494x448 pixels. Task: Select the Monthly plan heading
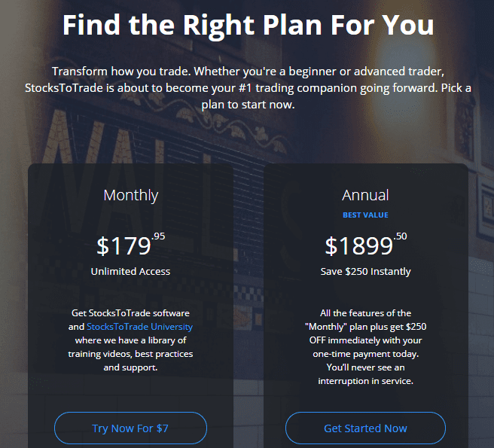131,195
